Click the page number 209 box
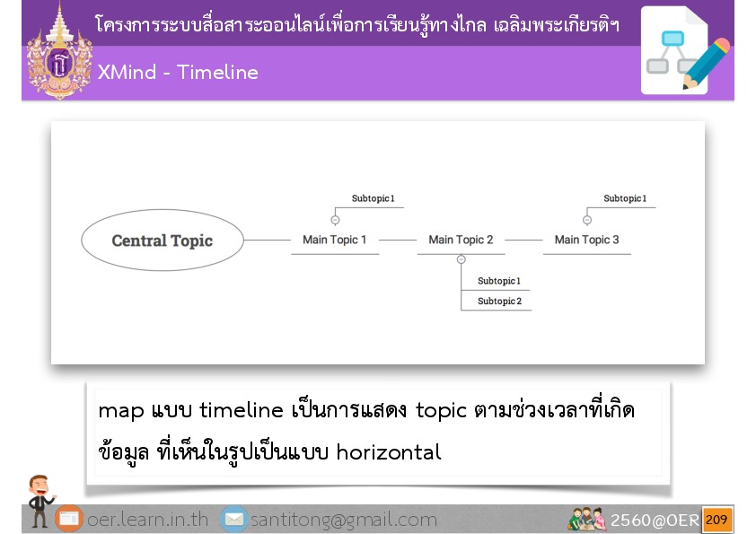The height and width of the screenshot is (534, 756). [x=716, y=520]
